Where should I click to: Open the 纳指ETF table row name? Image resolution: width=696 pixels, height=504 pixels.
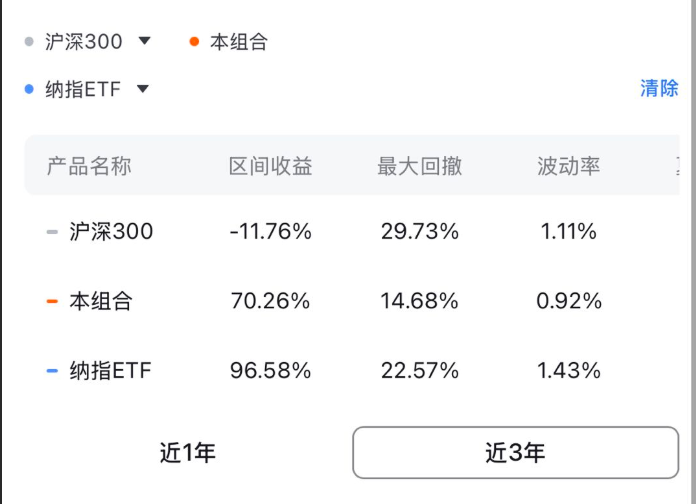coord(111,370)
